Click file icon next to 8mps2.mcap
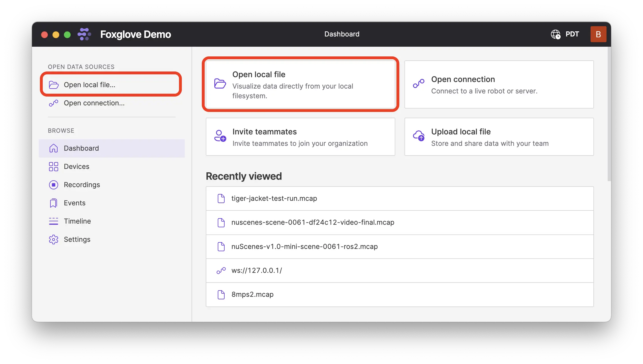The width and height of the screenshot is (643, 364). pos(221,295)
